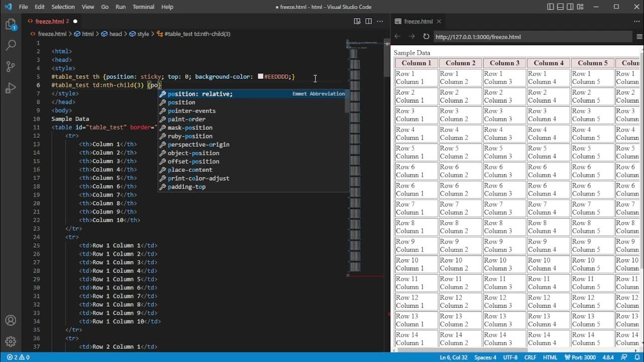Screen dimensions: 644x362
Task: Open the Terminal menu
Action: (x=143, y=7)
